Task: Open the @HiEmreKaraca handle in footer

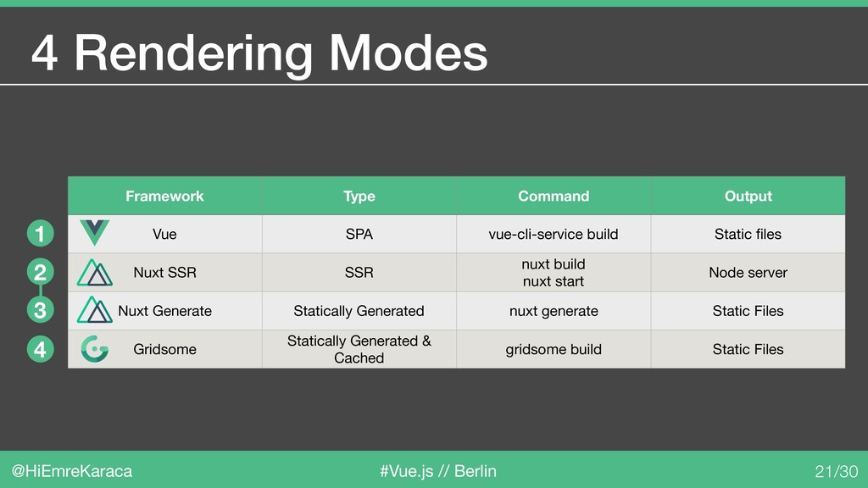Action: 72,471
